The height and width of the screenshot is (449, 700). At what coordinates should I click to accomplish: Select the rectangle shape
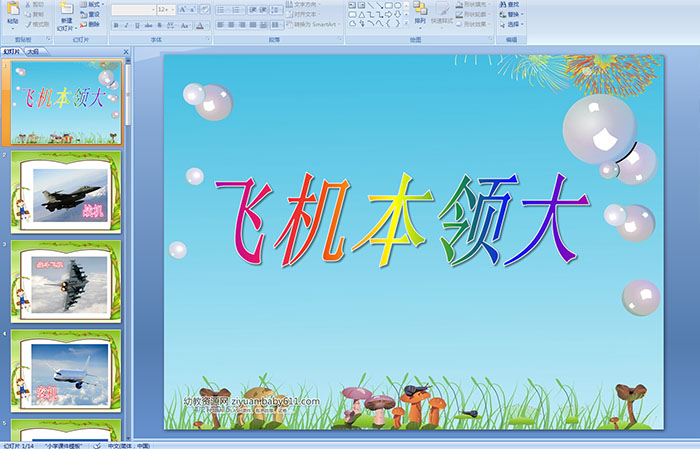(x=388, y=5)
